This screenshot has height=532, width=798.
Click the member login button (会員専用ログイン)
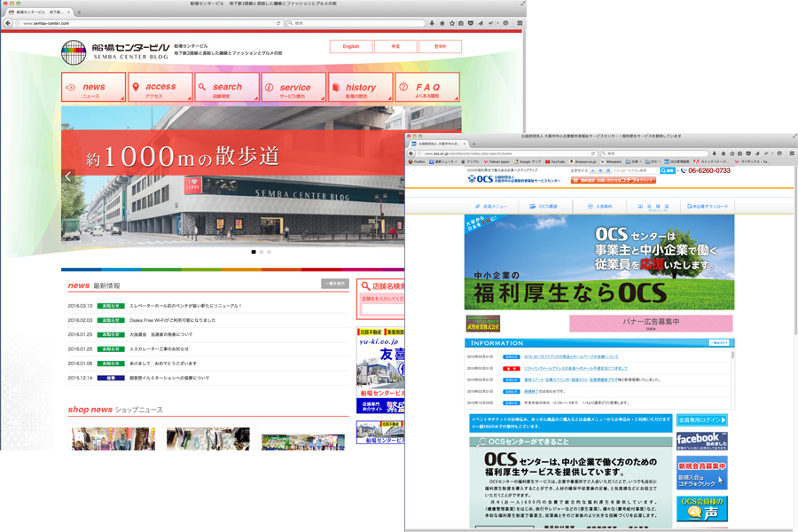pyautogui.click(x=702, y=420)
